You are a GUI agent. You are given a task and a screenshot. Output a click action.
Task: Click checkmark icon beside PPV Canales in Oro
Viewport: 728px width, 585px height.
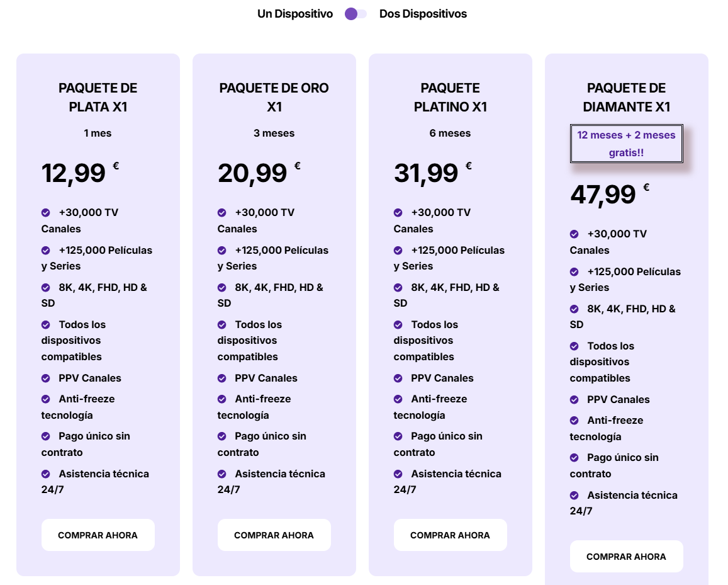(x=222, y=378)
